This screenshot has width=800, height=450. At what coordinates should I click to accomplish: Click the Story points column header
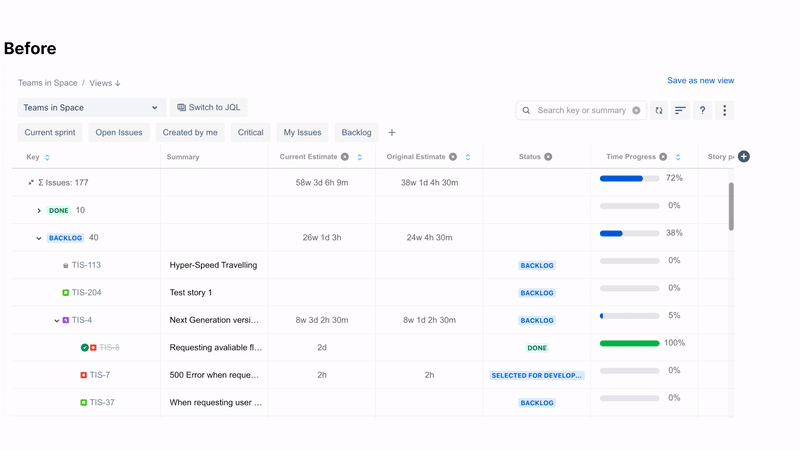click(x=720, y=157)
